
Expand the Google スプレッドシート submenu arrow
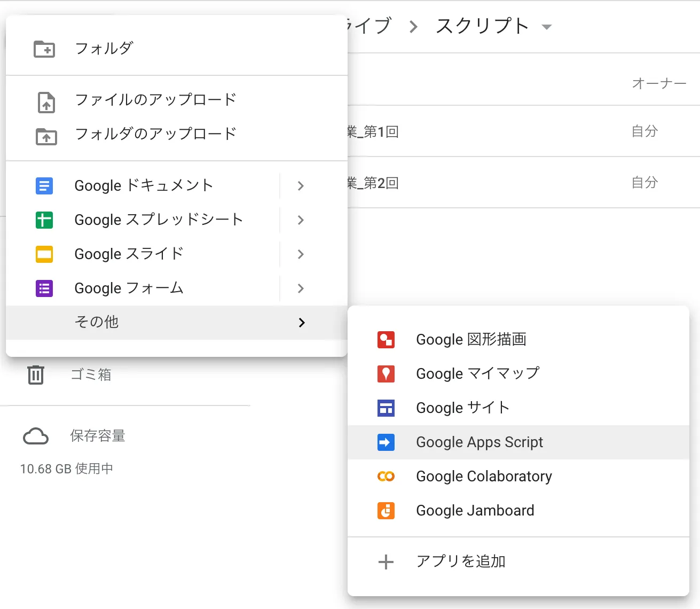click(x=301, y=220)
